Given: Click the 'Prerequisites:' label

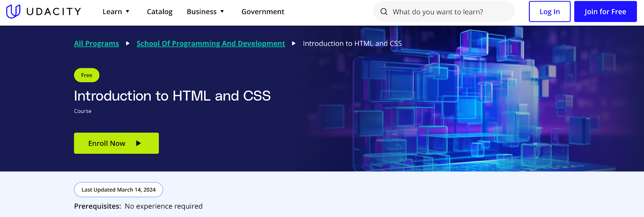Looking at the screenshot, I should (x=97, y=206).
